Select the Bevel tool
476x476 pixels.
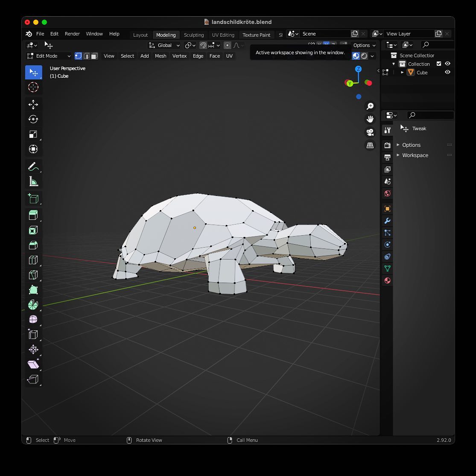(33, 245)
